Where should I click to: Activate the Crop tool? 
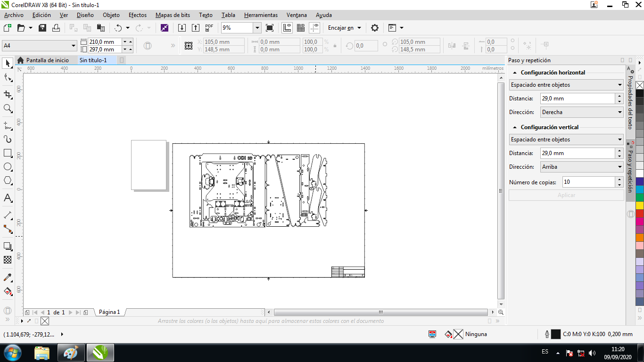[8, 94]
